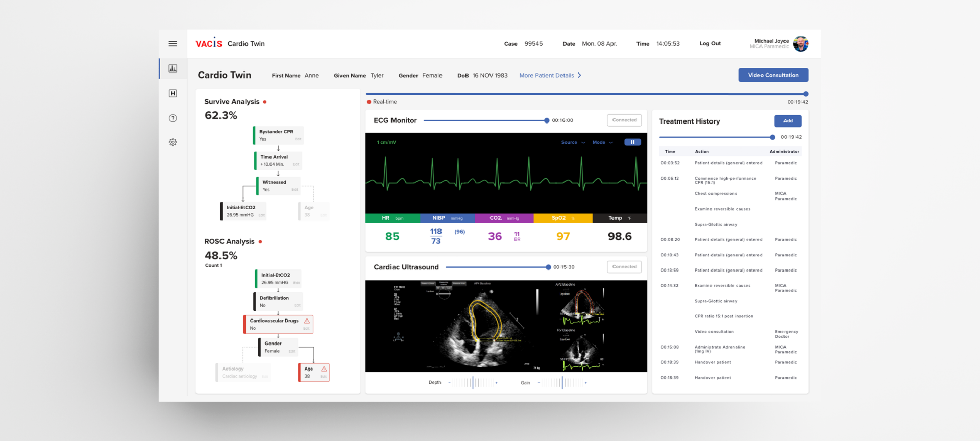
Task: Add a Treatment History entry
Action: pyautogui.click(x=788, y=121)
